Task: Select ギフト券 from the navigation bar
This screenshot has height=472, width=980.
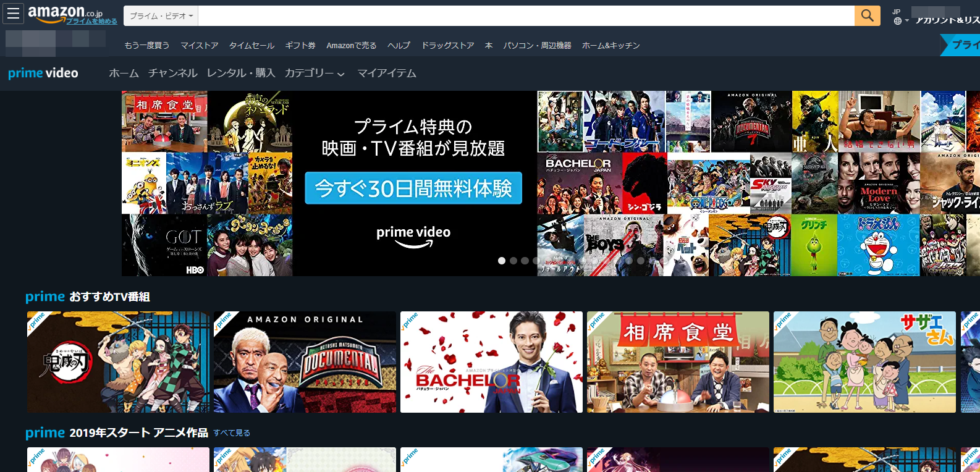Action: tap(300, 45)
